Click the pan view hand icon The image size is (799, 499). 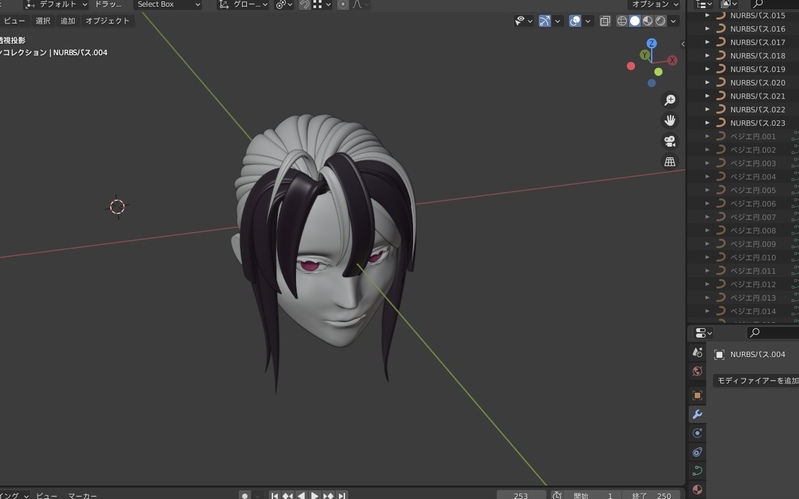pyautogui.click(x=670, y=120)
